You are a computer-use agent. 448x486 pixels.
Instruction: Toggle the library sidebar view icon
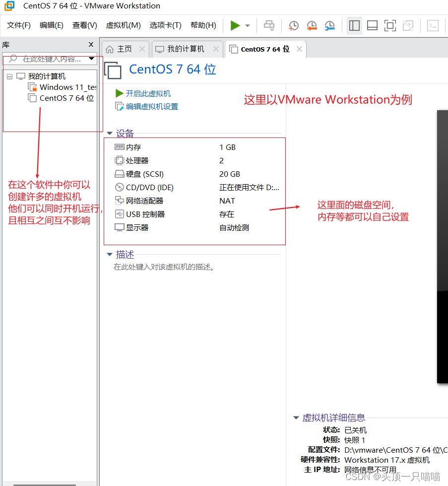[x=354, y=25]
